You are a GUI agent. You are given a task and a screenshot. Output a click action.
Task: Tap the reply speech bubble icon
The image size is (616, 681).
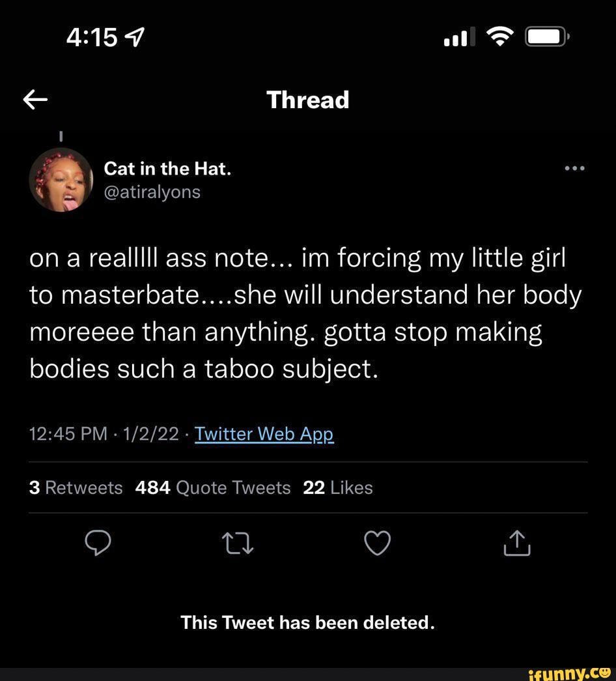tap(96, 542)
